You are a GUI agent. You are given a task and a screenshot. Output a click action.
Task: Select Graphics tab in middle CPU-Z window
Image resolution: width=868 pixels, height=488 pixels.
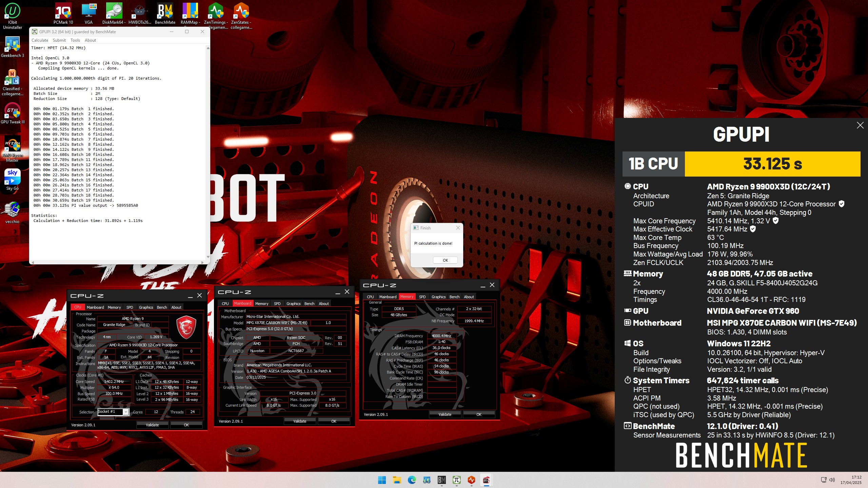coord(293,304)
